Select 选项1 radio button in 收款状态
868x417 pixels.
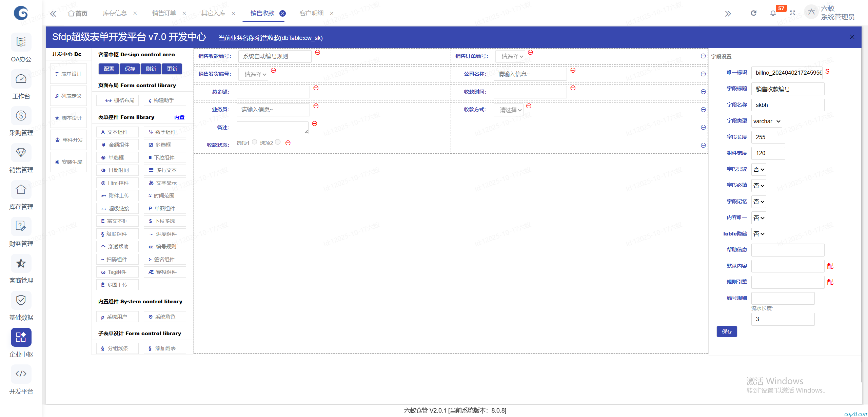(255, 142)
